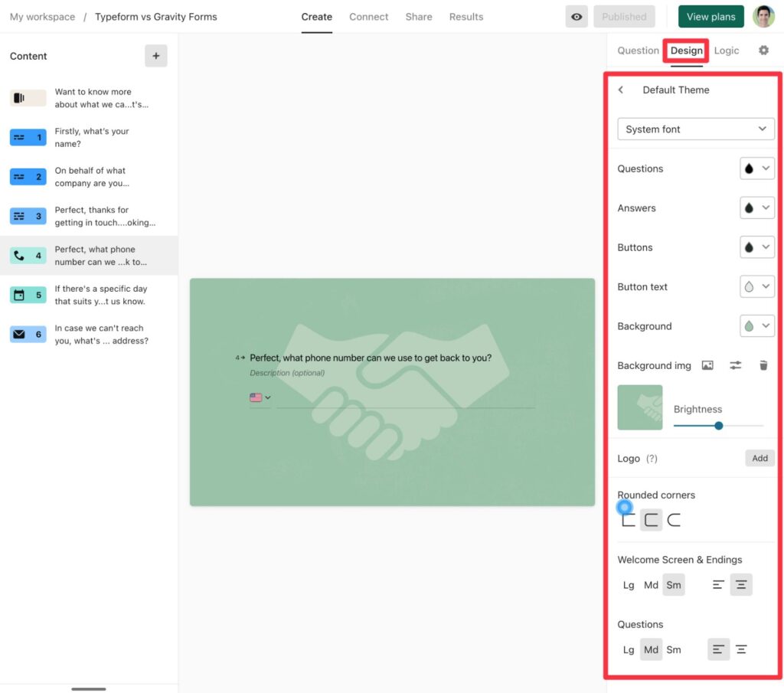
Task: Choose Sm size for Welcome Screen & Endings
Action: [x=674, y=584]
